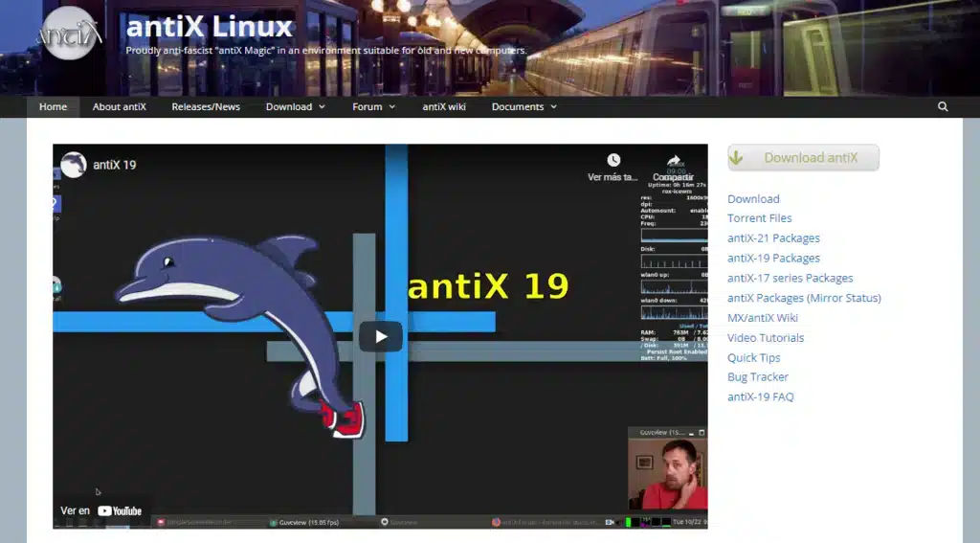Open antiX Packages (Mirror Status) link
The height and width of the screenshot is (543, 980).
804,298
